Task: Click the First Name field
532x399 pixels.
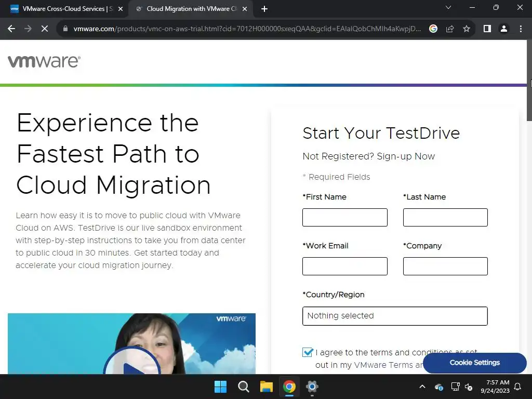Action: tap(345, 218)
